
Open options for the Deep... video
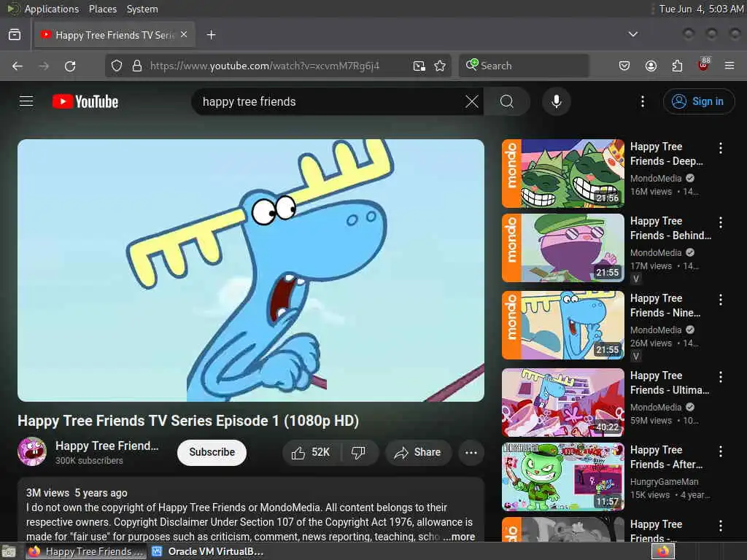point(720,148)
